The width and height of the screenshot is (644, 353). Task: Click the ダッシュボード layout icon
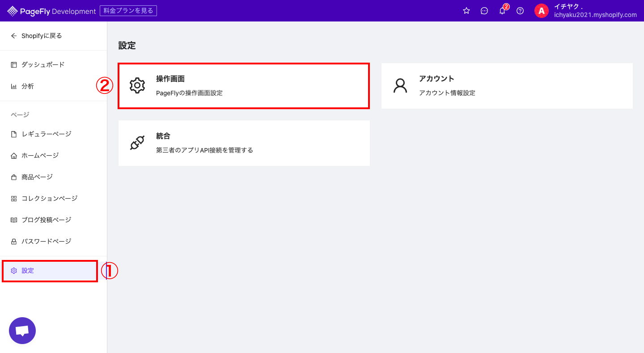14,65
